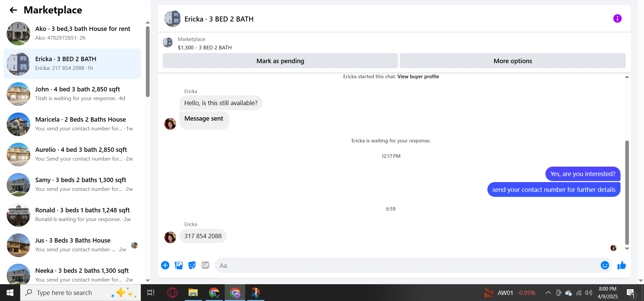Screen dimensions: 644x301
Task: Click Ericka's avatar beside the Message sent bubble
Action: 170,124
